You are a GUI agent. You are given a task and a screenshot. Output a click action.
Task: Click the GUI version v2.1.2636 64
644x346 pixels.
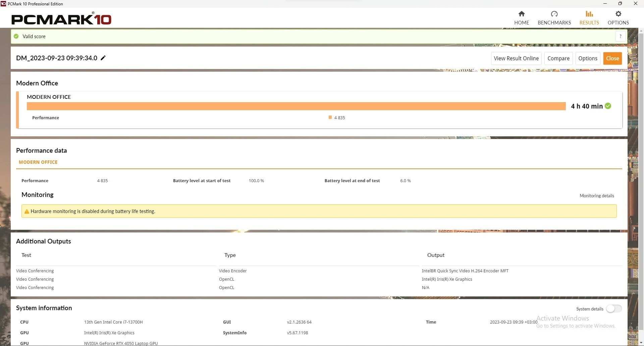coord(299,322)
